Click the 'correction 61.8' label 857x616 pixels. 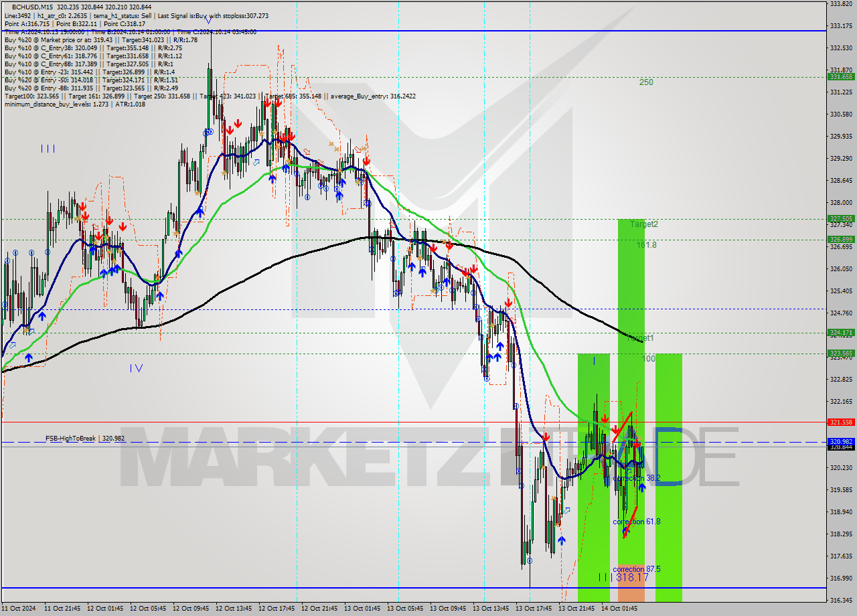click(x=637, y=522)
